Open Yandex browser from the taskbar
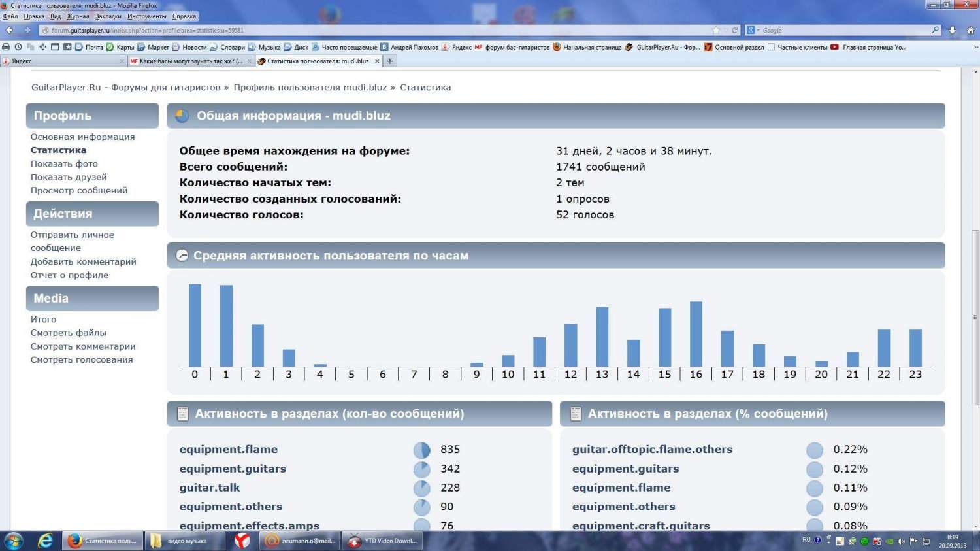The height and width of the screenshot is (551, 980). pos(242,541)
